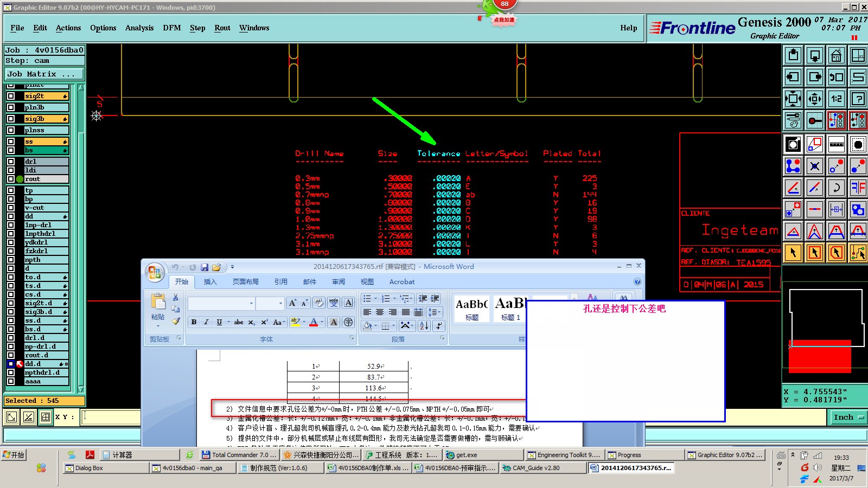This screenshot has height=488, width=868.
Task: Expand the Paste options arrow in Word
Action: click(x=158, y=326)
